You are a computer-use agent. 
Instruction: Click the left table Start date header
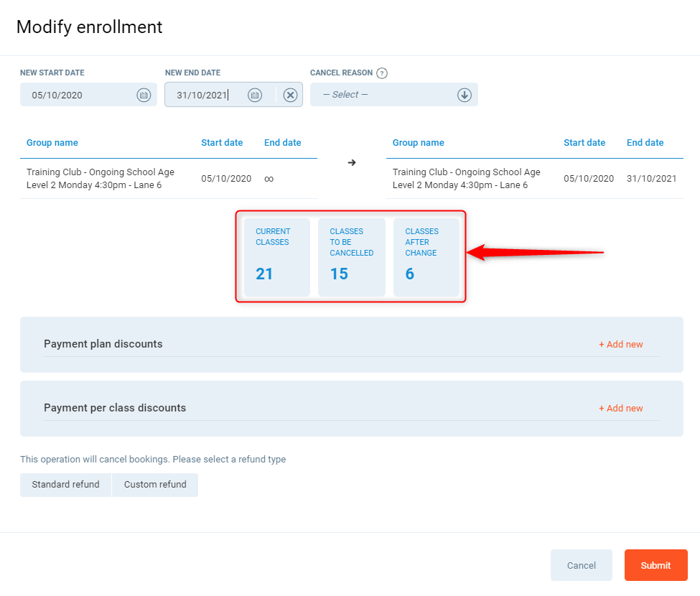point(222,143)
